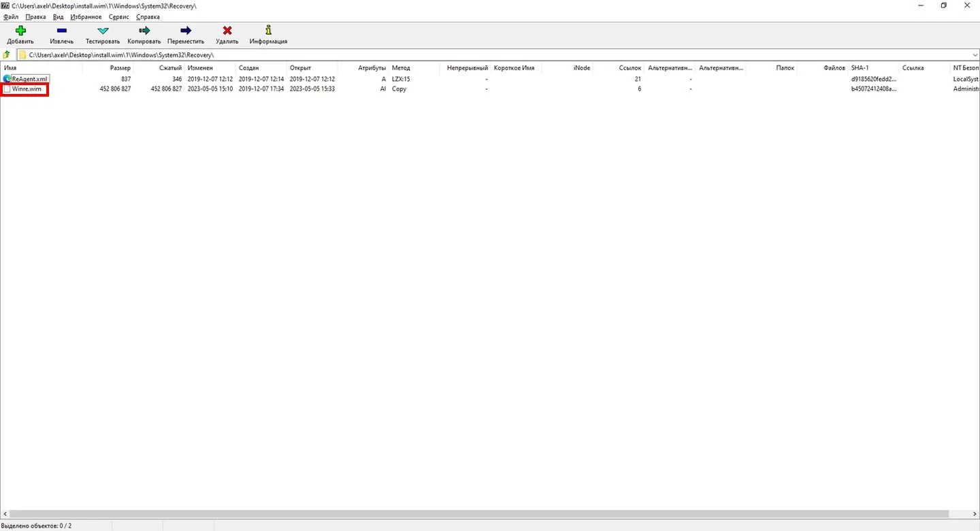980x531 pixels.
Task: Click 2019-12-07 12:12 in the Открыт column
Action: point(312,79)
